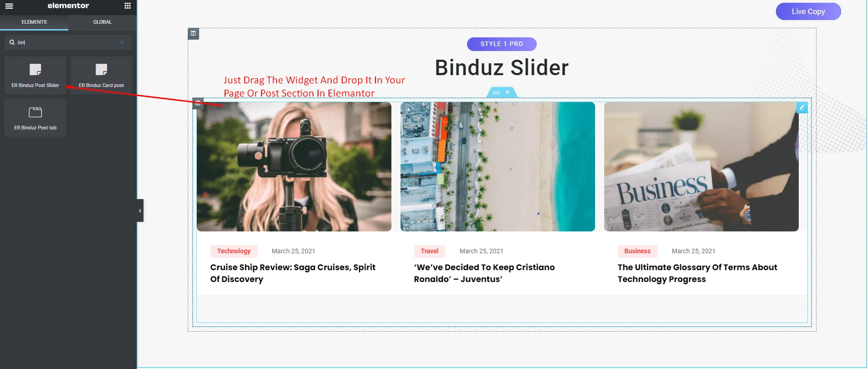Delete section with the X icon
Image resolution: width=868 pixels, height=369 pixels.
(x=508, y=92)
